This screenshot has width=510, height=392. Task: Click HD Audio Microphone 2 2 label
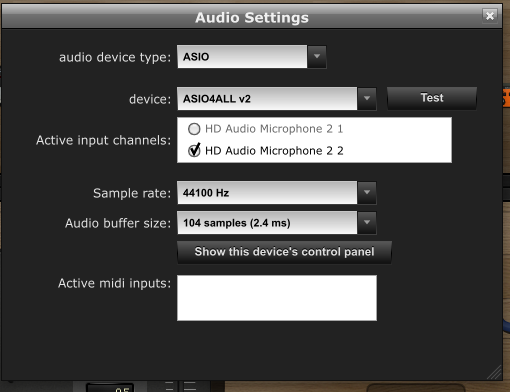click(274, 151)
